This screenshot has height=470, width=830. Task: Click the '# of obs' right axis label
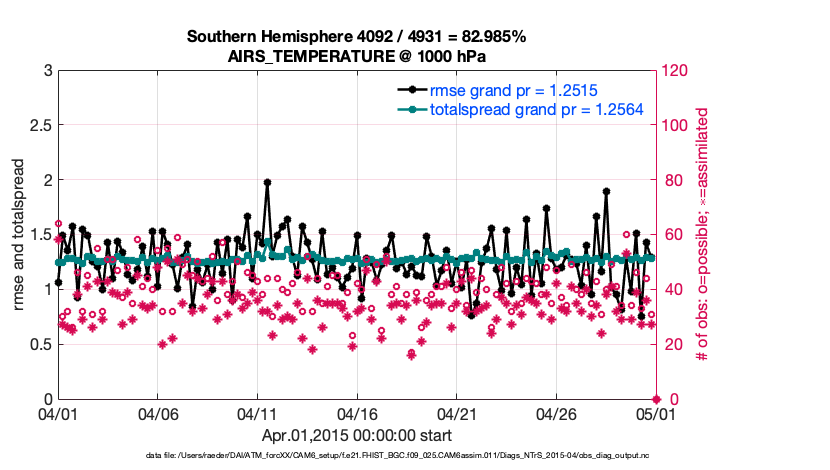pos(702,234)
